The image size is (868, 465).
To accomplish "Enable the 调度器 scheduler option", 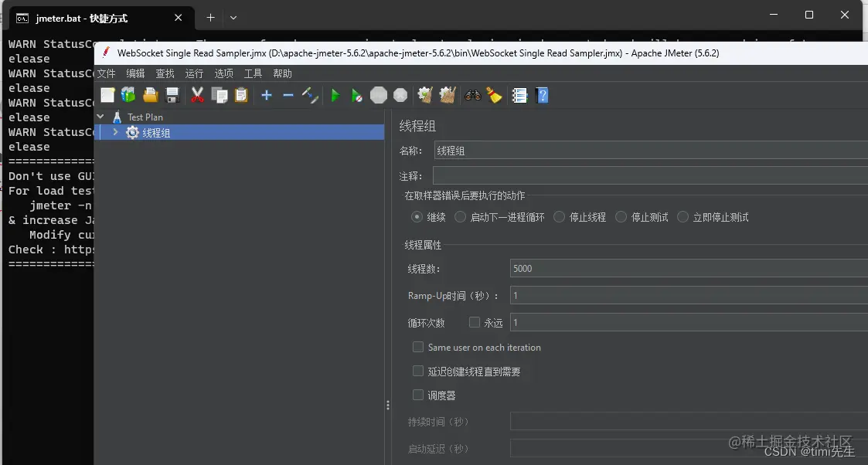I will 418,395.
